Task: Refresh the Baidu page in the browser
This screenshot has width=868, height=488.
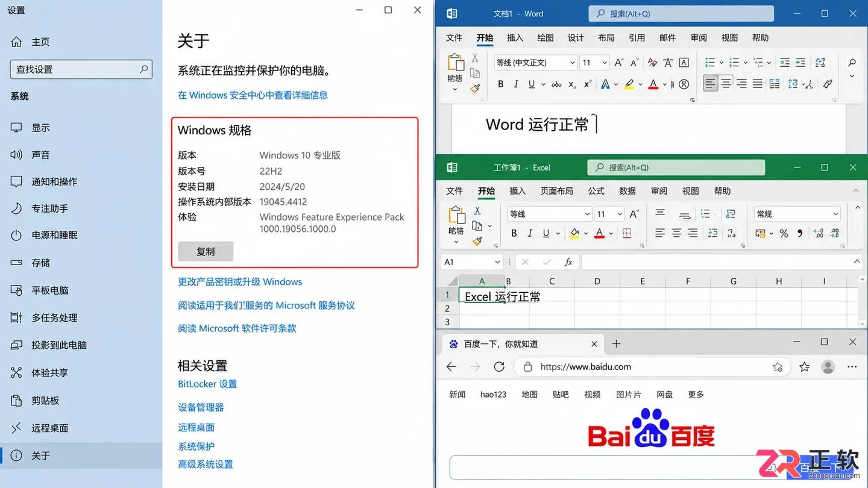Action: pyautogui.click(x=499, y=367)
